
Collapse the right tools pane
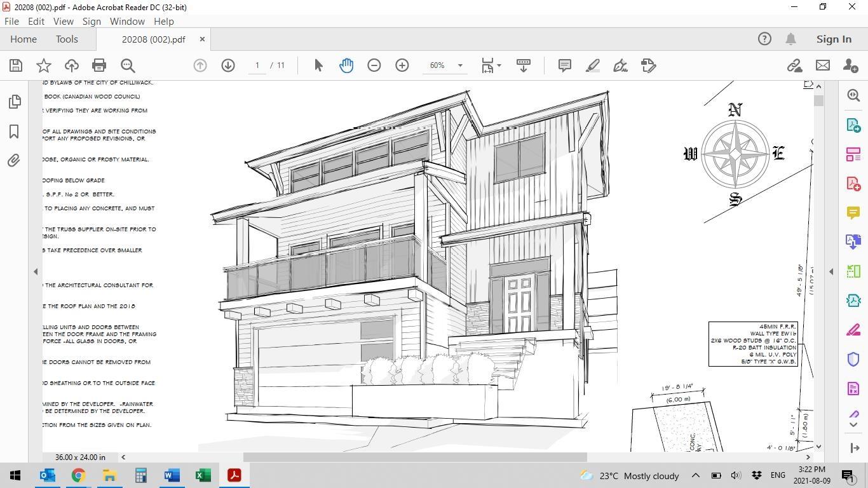click(831, 271)
